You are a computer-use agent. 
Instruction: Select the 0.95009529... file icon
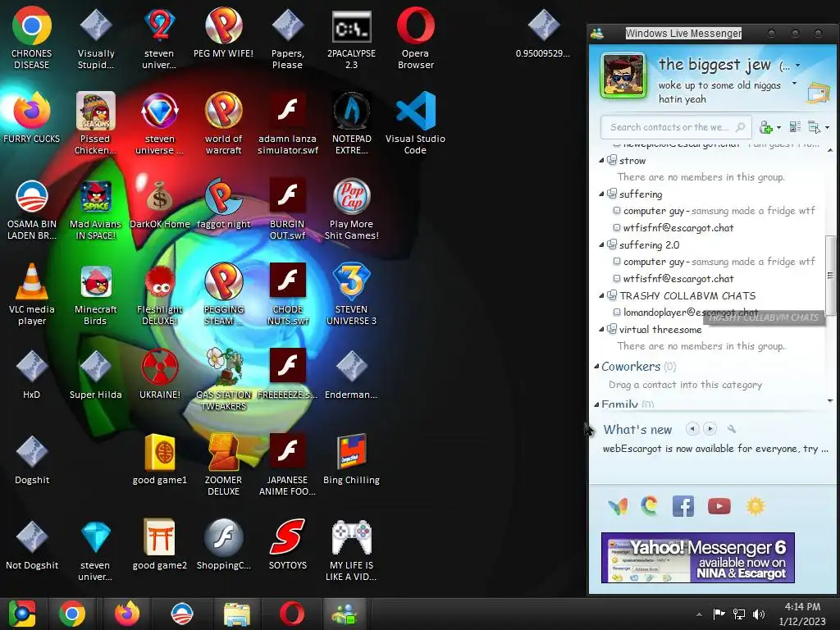(543, 34)
